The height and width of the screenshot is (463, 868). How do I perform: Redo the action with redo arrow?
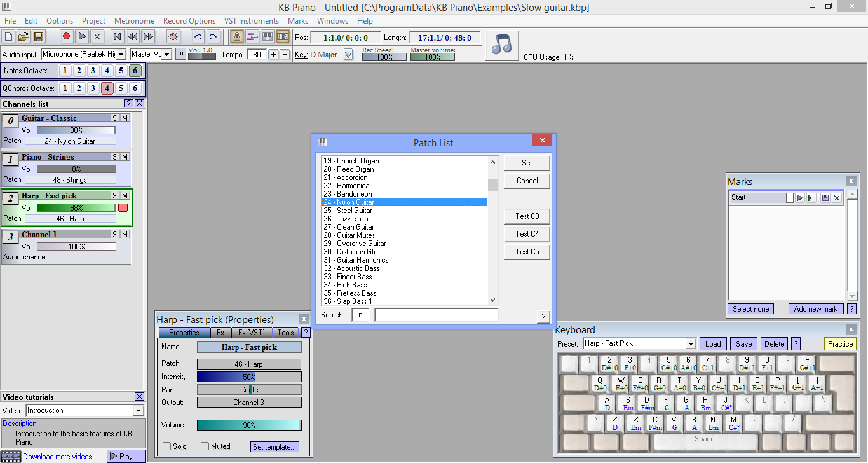pos(214,37)
